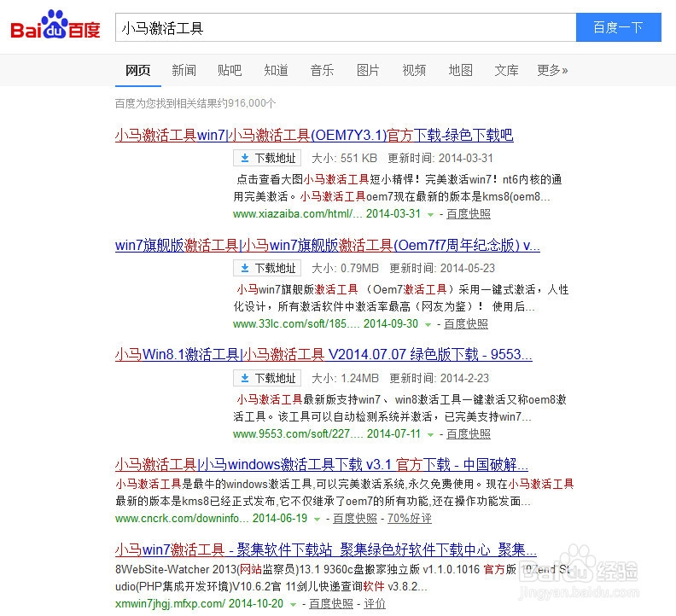Select the 地图 tab
Screen dimensions: 676x616
click(x=460, y=70)
